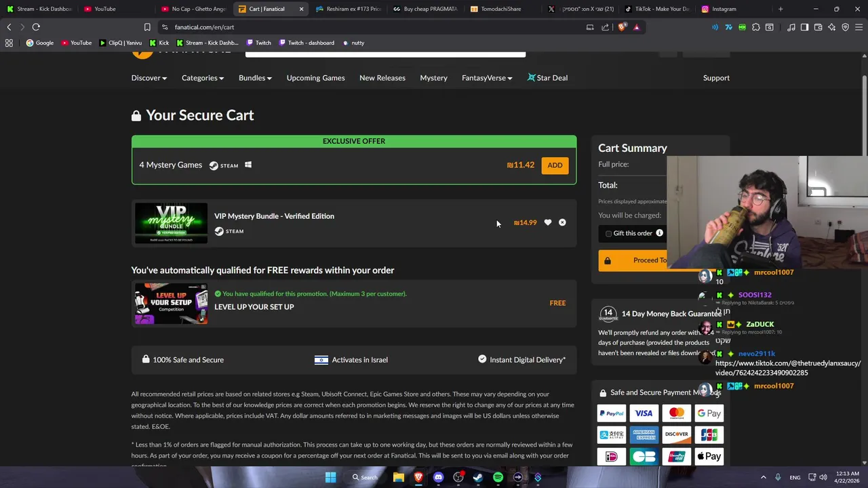Open Level Up Your Setup promotion thumbnail
868x488 pixels.
point(171,304)
